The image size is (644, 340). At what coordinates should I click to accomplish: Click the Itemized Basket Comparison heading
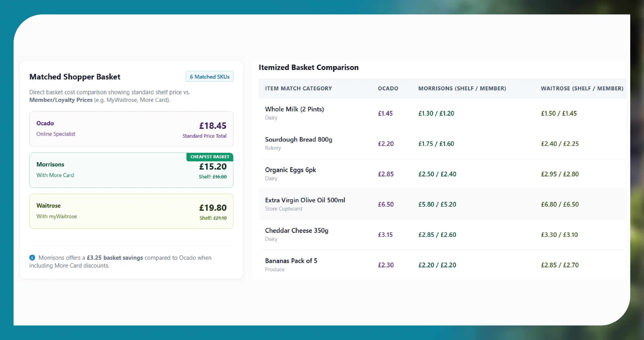click(308, 67)
